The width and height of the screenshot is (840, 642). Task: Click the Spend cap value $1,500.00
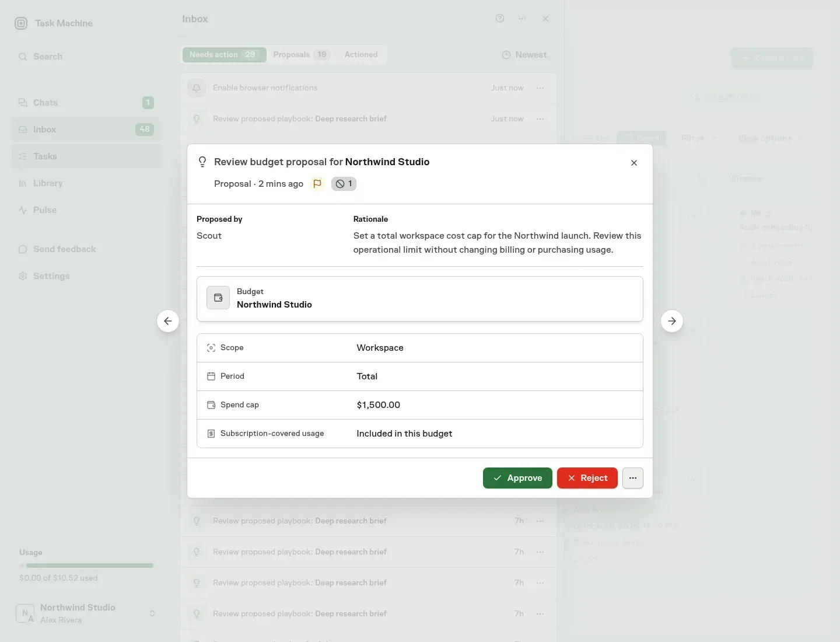click(379, 405)
